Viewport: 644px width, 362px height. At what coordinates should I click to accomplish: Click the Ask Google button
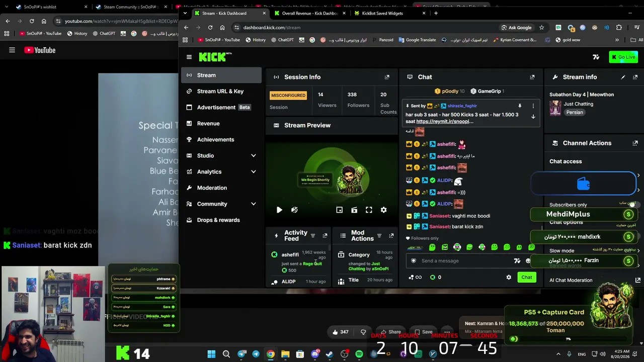coord(517,28)
